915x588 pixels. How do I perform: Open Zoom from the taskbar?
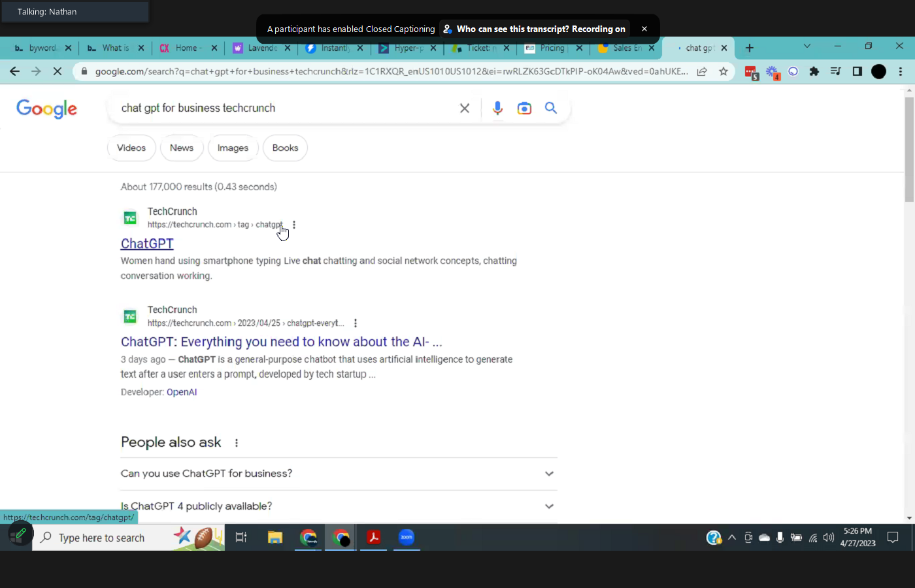(x=407, y=538)
